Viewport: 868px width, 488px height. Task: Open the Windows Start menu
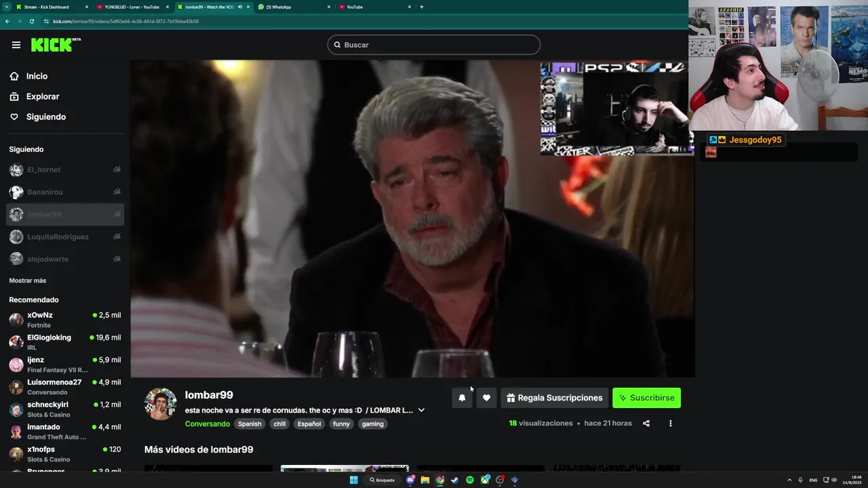[x=353, y=480]
